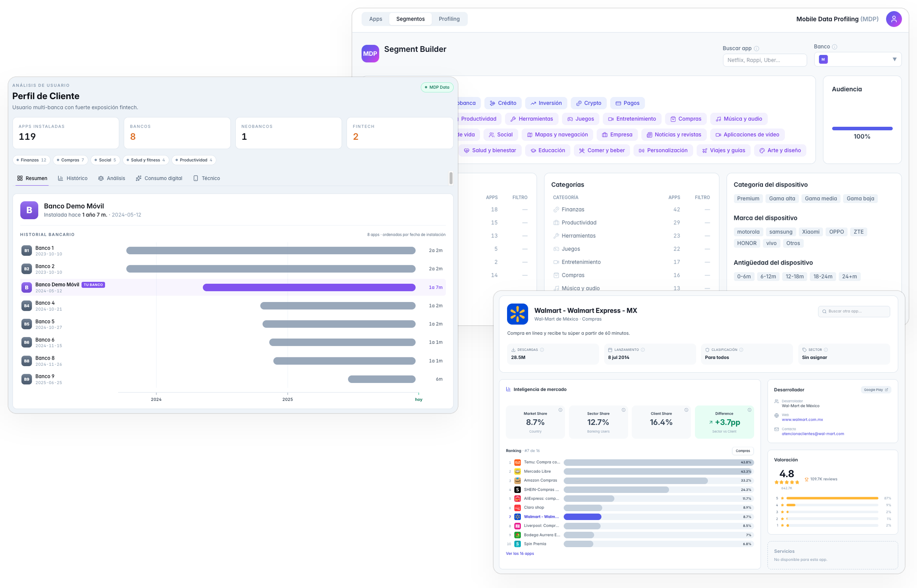
Task: Click the info icon beside Descargas
Action: 542,350
